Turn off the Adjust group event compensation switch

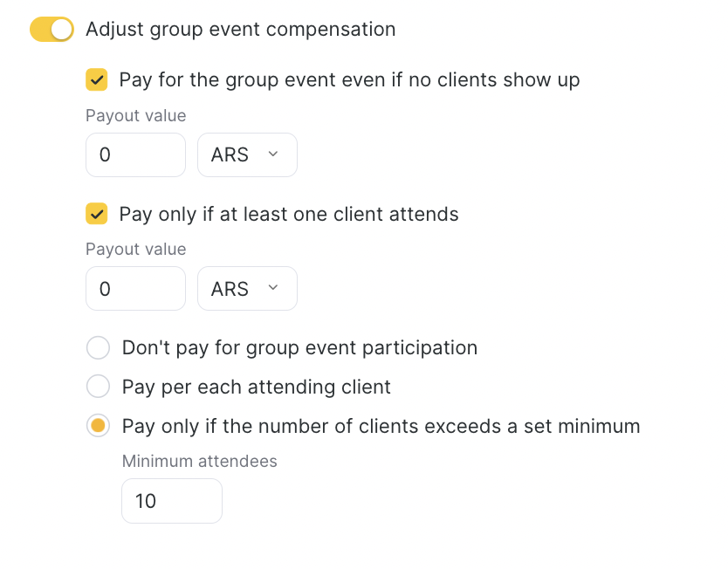click(x=52, y=30)
